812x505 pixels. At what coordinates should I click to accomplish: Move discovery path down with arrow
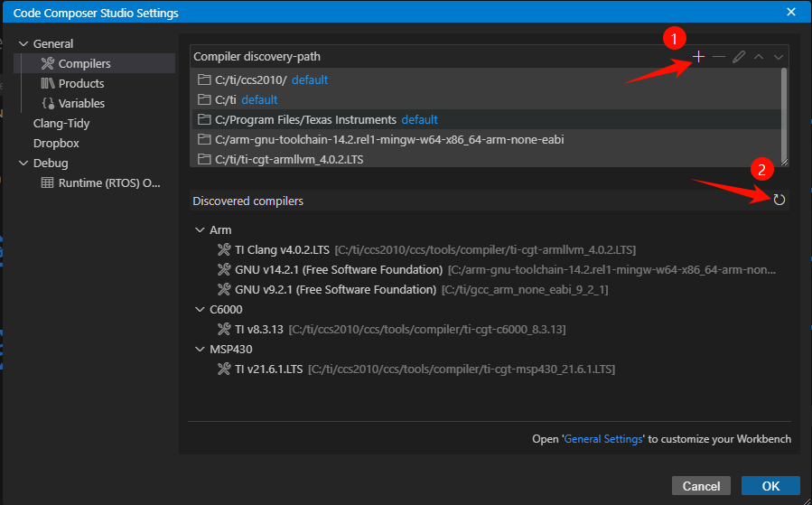coord(779,56)
